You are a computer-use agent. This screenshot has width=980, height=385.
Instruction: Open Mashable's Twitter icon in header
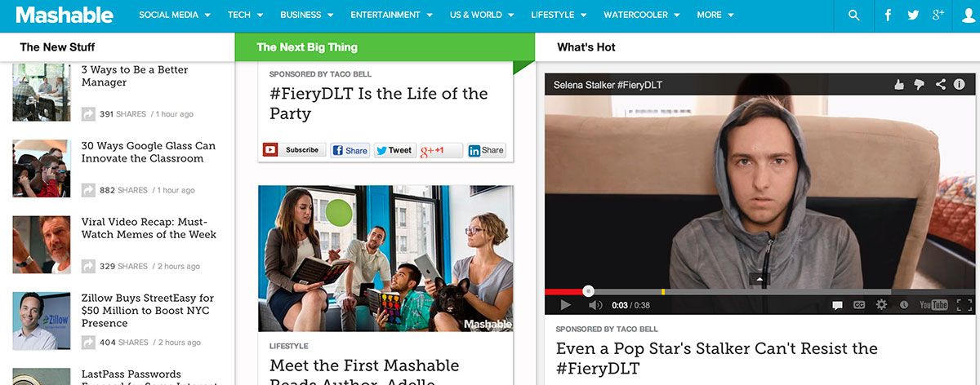click(x=914, y=15)
